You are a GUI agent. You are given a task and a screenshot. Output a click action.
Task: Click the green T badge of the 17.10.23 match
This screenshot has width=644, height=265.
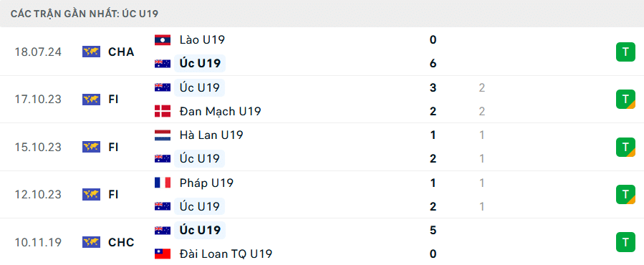(625, 100)
